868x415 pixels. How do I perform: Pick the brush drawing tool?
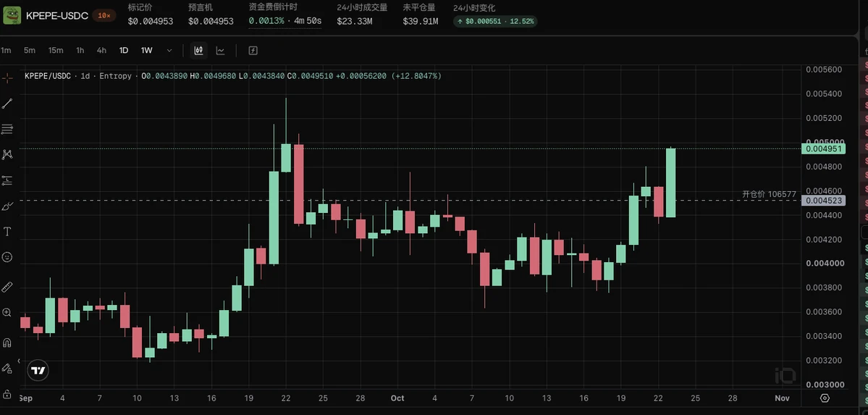7,206
